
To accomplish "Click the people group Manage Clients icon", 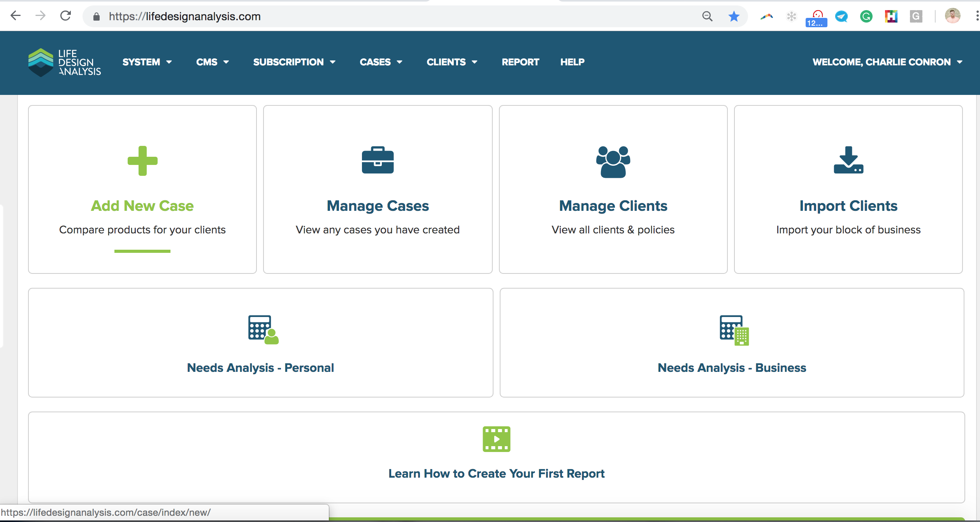I will (613, 162).
